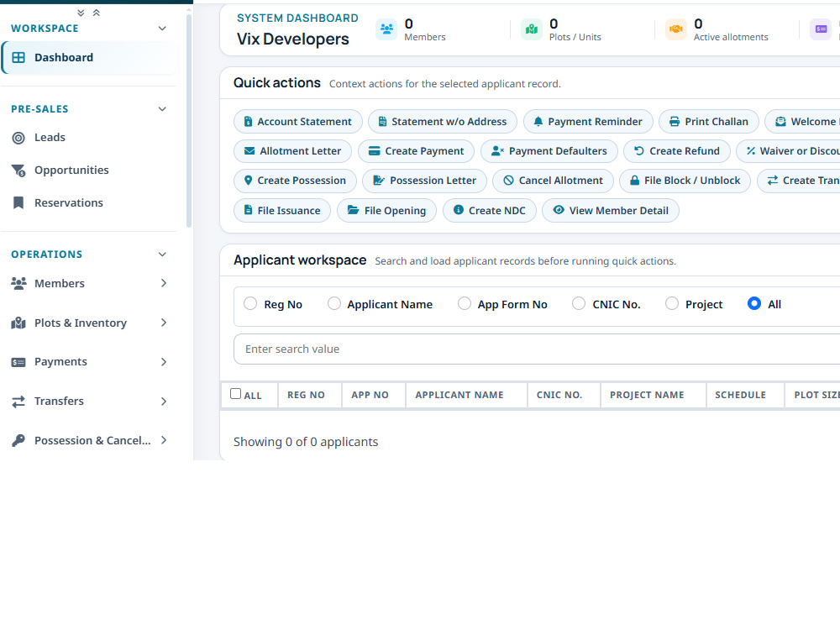Select the App Form No radio button

(465, 304)
